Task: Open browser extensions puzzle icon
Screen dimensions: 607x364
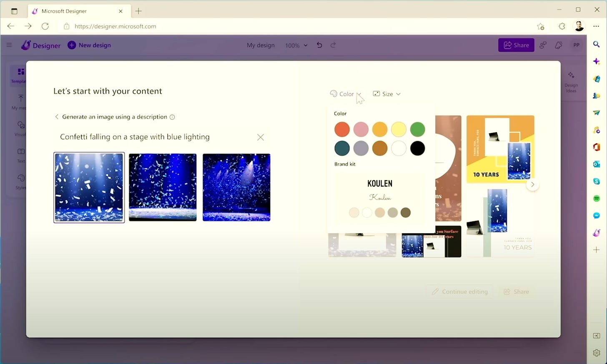Action: click(562, 26)
